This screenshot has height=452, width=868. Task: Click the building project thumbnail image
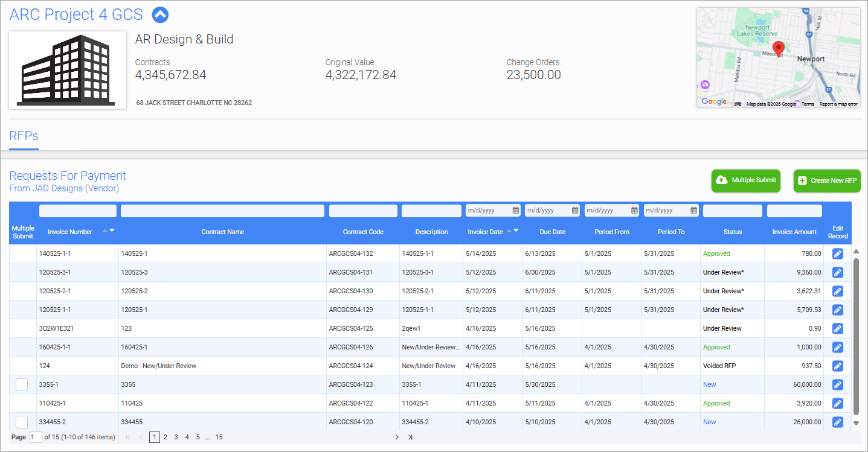point(68,70)
